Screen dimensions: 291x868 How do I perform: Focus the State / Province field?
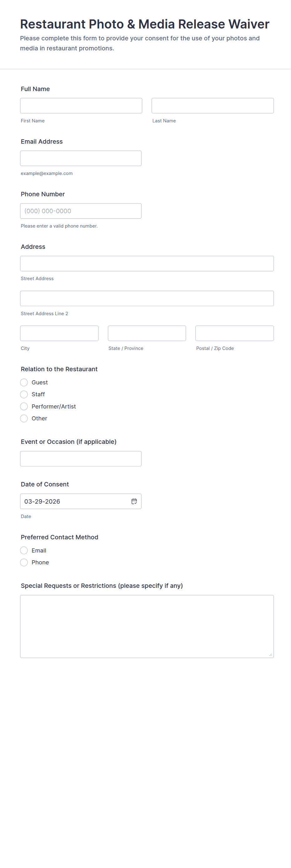[x=147, y=333]
